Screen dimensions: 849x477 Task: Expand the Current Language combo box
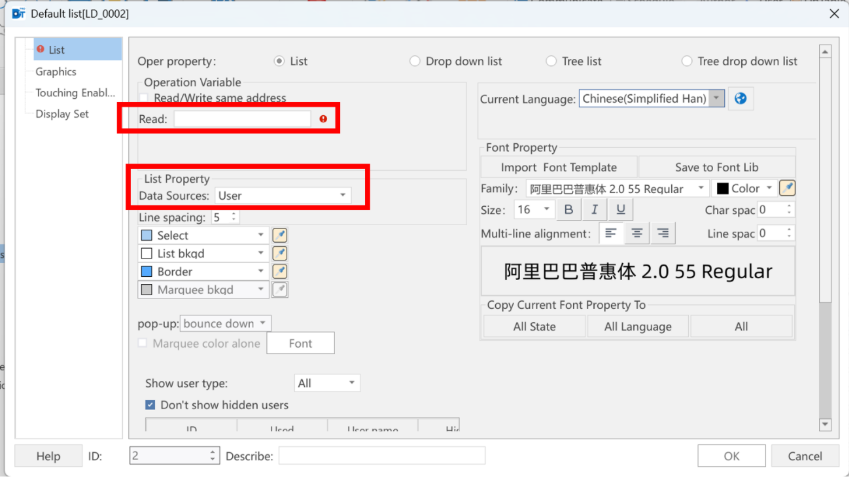[651, 99]
